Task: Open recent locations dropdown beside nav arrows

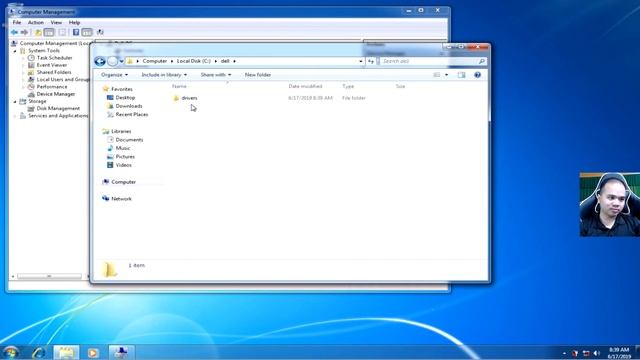Action: coord(121,61)
